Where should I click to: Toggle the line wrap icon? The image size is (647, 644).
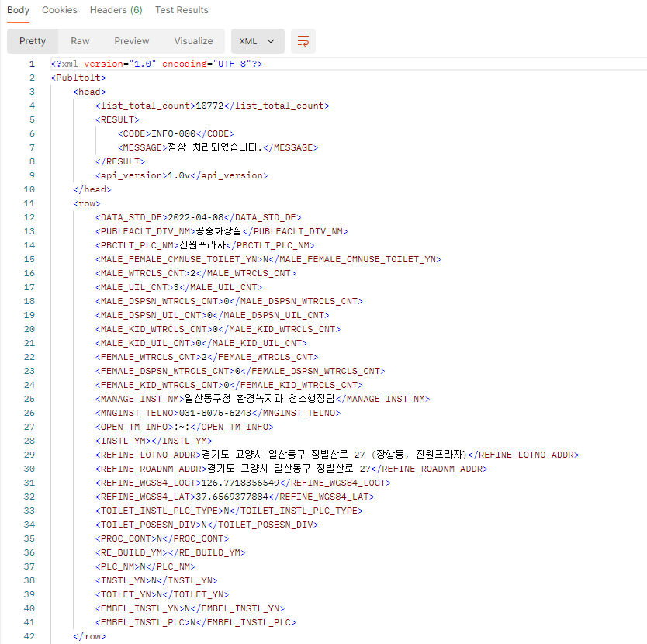tap(303, 41)
